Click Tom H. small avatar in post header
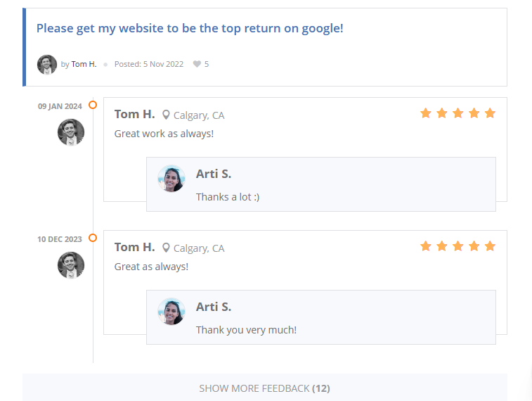This screenshot has height=401, width=532. 47,64
